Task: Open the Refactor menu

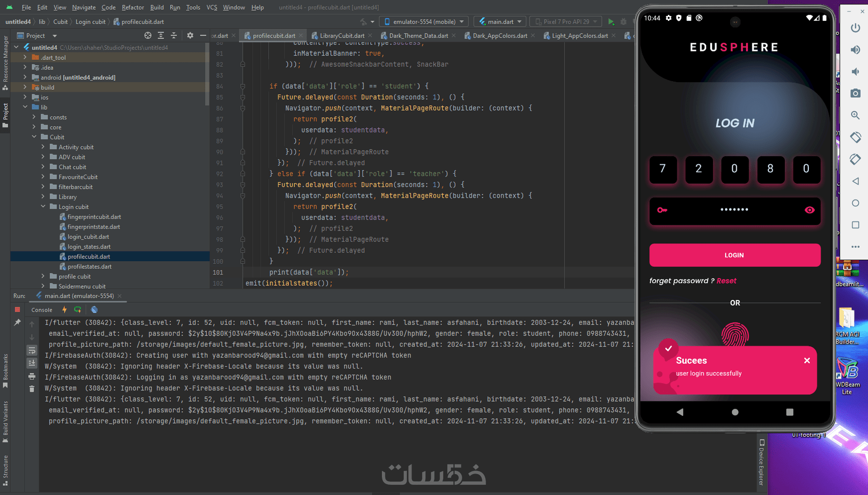Action: coord(133,8)
